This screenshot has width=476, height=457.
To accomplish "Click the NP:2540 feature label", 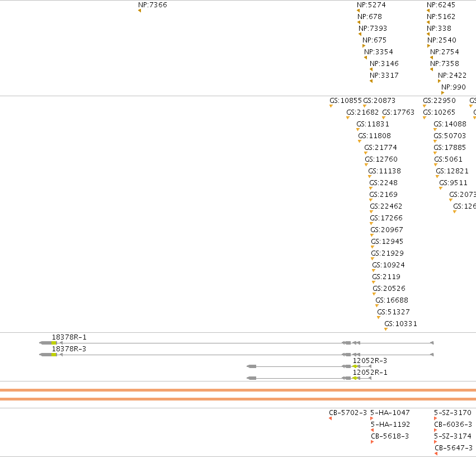I will [x=442, y=40].
